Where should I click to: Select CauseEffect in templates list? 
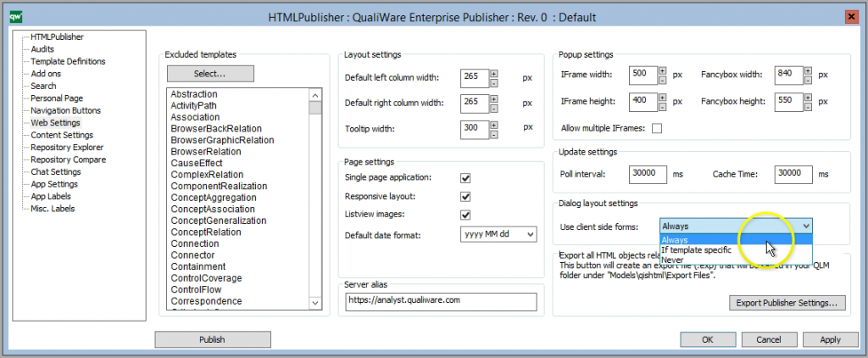click(197, 163)
